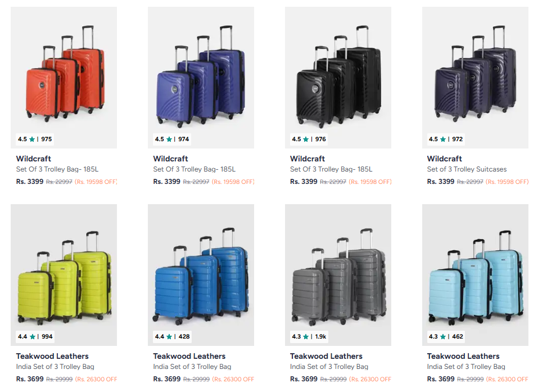Click the star icon beside 428 ratings
Screen dimensions: 538x392
[x=169, y=337]
